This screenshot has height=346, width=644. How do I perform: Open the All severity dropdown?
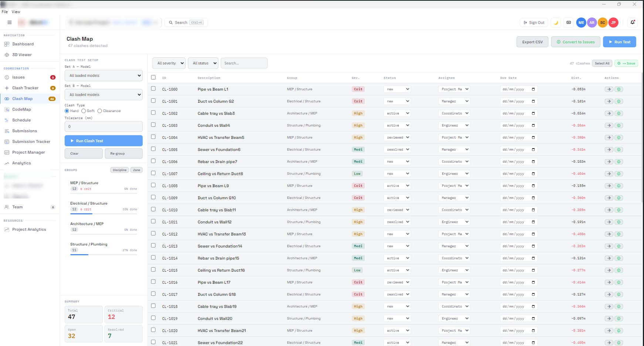[169, 63]
